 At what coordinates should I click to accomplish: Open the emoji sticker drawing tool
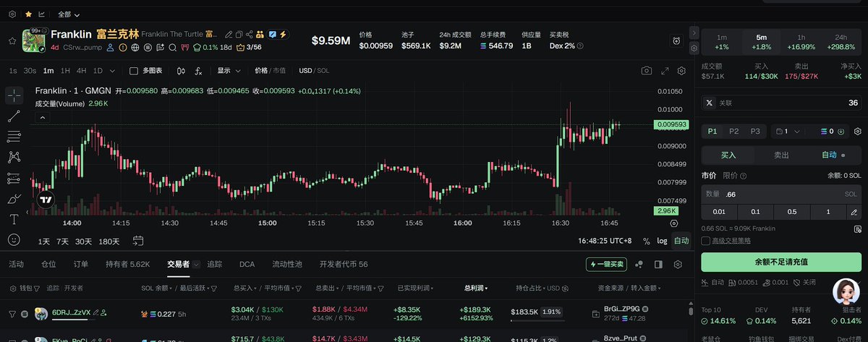coord(14,239)
